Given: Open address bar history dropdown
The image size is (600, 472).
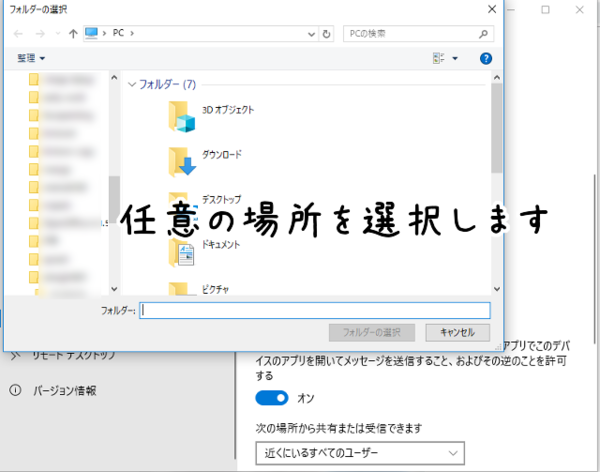Looking at the screenshot, I should [311, 34].
